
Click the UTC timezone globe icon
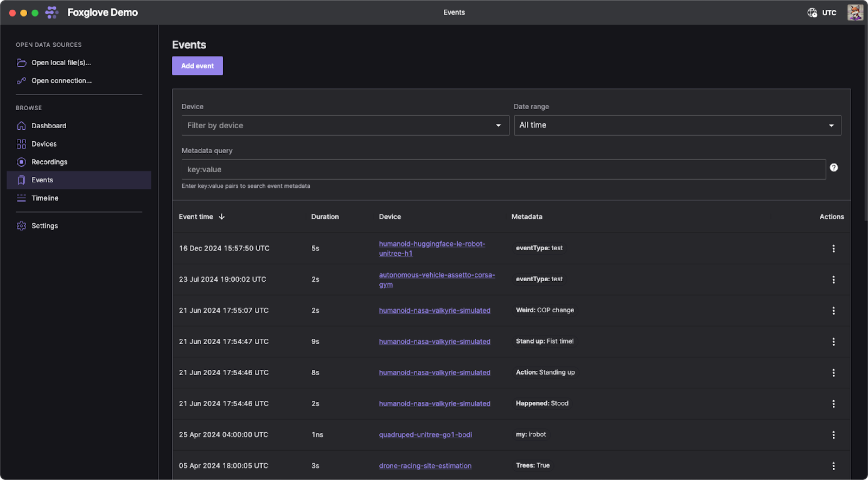[812, 12]
